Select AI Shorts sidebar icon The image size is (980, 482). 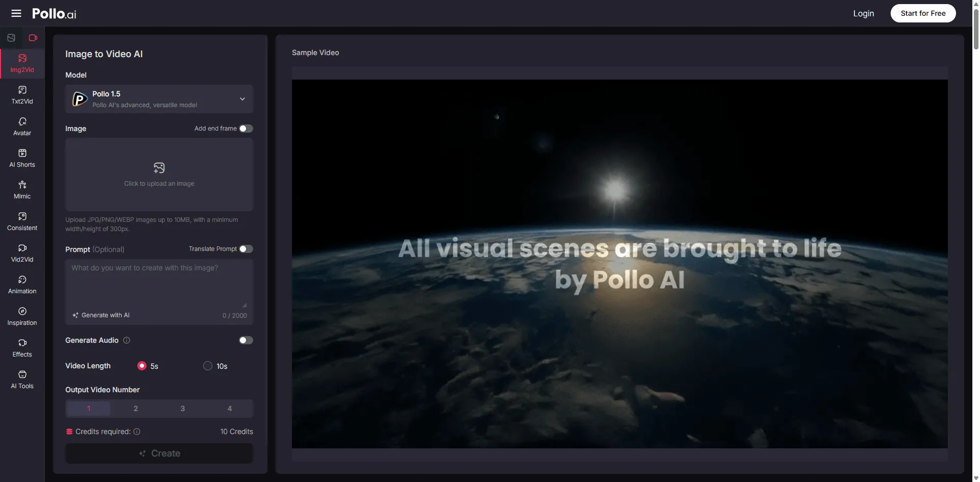point(22,158)
